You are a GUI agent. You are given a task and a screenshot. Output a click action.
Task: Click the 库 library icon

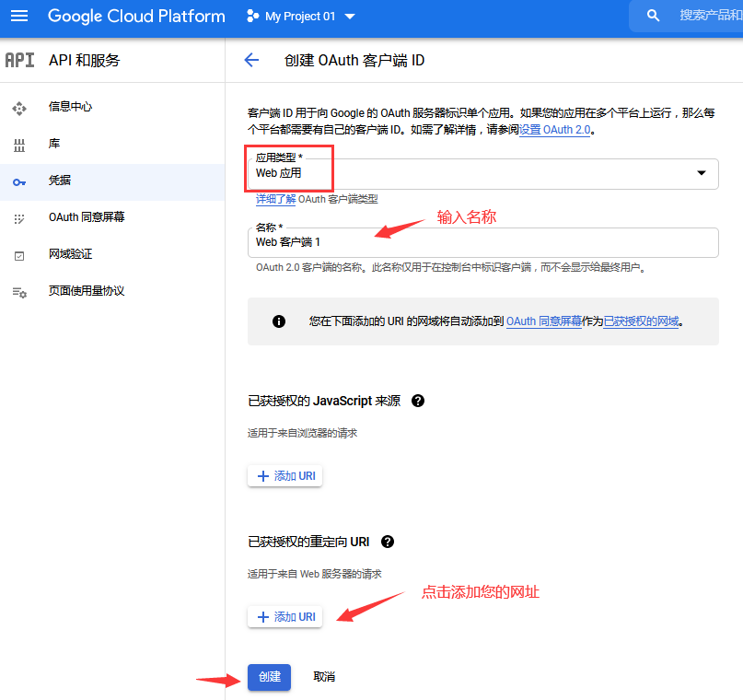point(19,145)
